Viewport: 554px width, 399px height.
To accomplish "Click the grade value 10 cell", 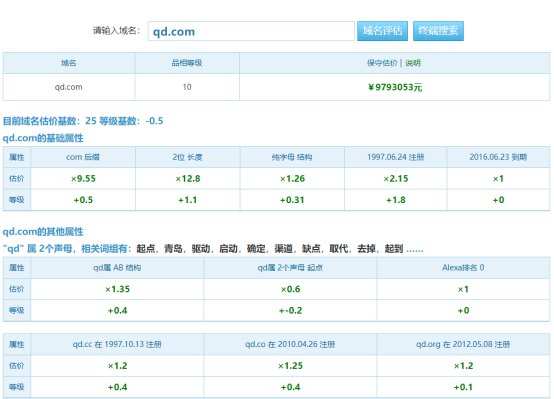I will pos(187,87).
